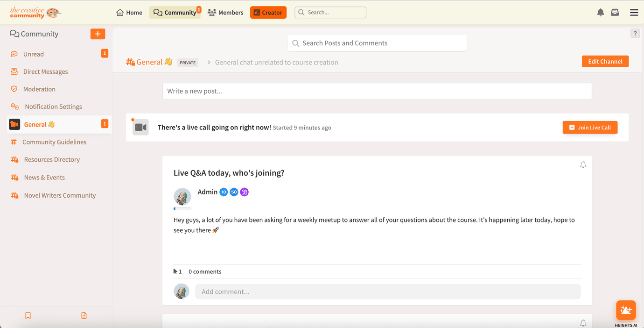644x328 pixels.
Task: Click the orange plus button beside Community
Action: 98,34
